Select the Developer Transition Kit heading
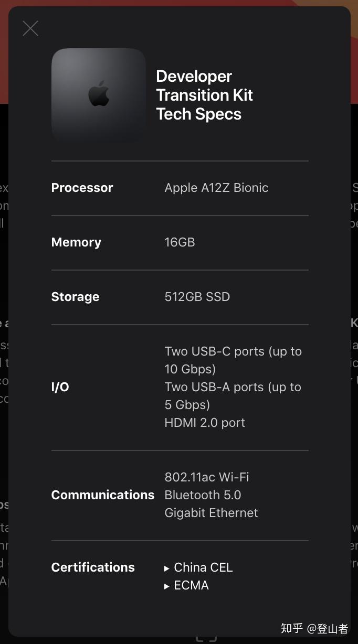Image resolution: width=358 pixels, height=644 pixels. tap(204, 95)
